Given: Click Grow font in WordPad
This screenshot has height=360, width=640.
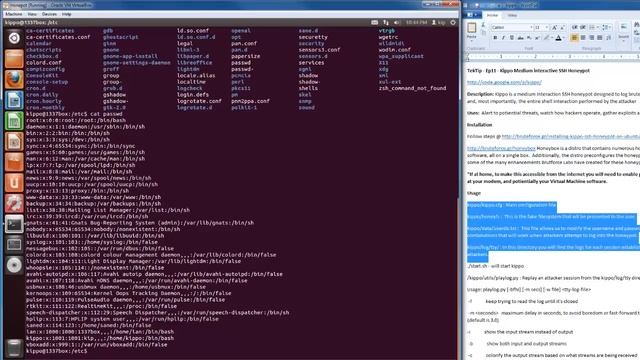Looking at the screenshot, I should pyautogui.click(x=554, y=27).
